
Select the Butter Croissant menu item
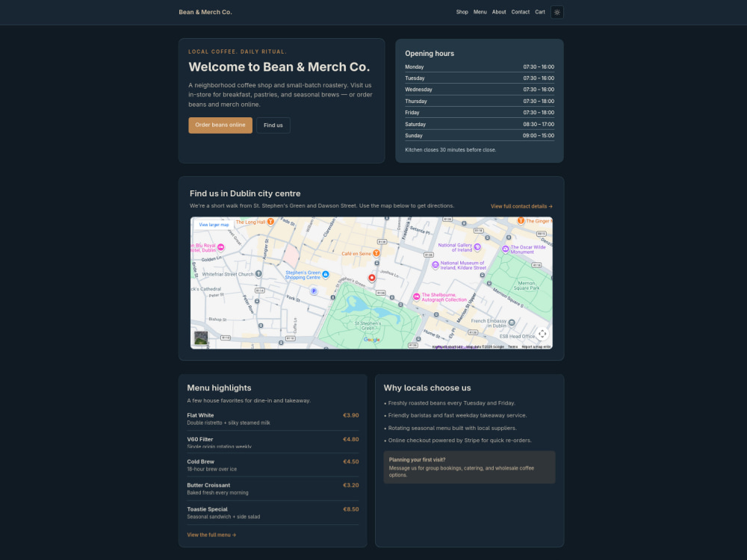[273, 488]
